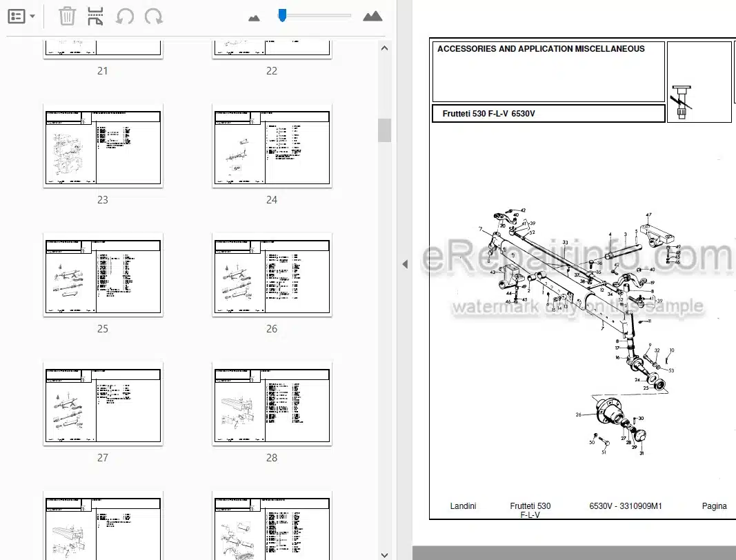
Task: Click footer text Pagina
Action: pyautogui.click(x=714, y=506)
